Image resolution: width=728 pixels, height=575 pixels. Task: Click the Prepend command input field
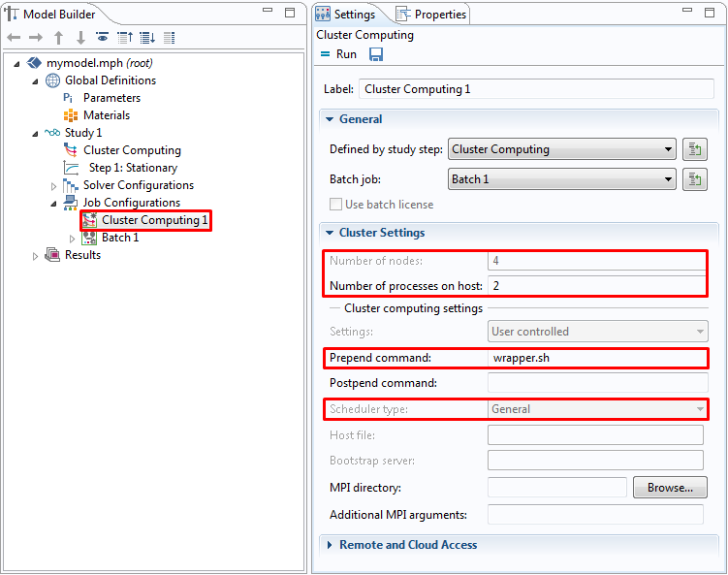pyautogui.click(x=596, y=358)
